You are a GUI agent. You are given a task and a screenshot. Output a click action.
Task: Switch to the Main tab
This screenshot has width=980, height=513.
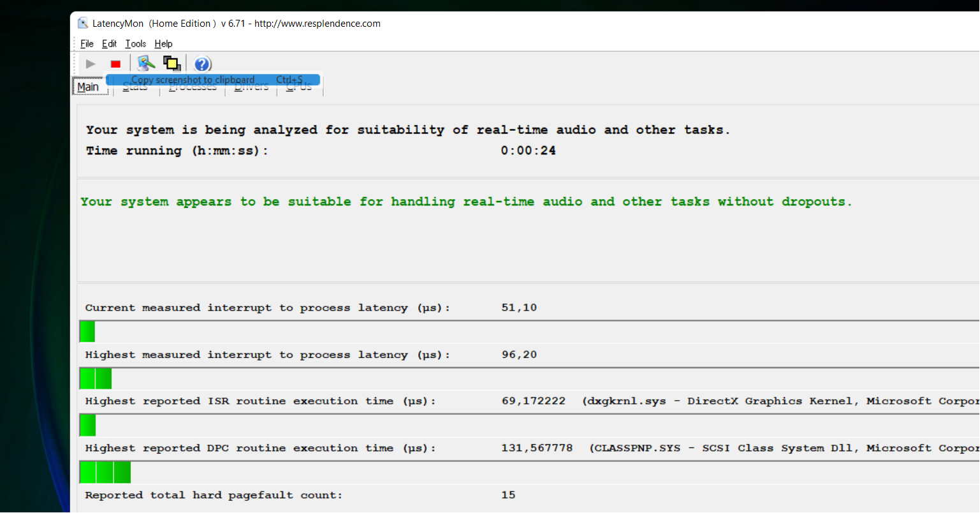point(89,87)
